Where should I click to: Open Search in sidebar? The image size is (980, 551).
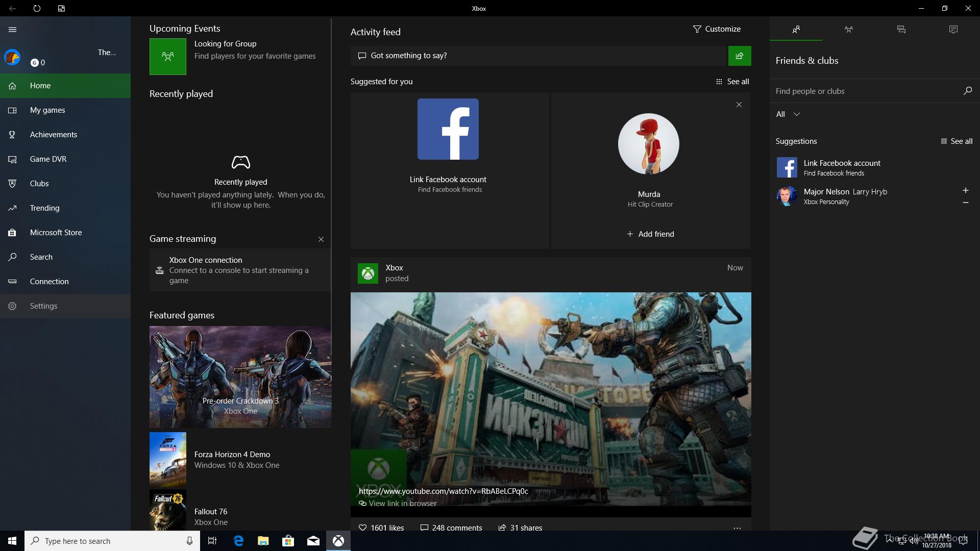point(65,257)
